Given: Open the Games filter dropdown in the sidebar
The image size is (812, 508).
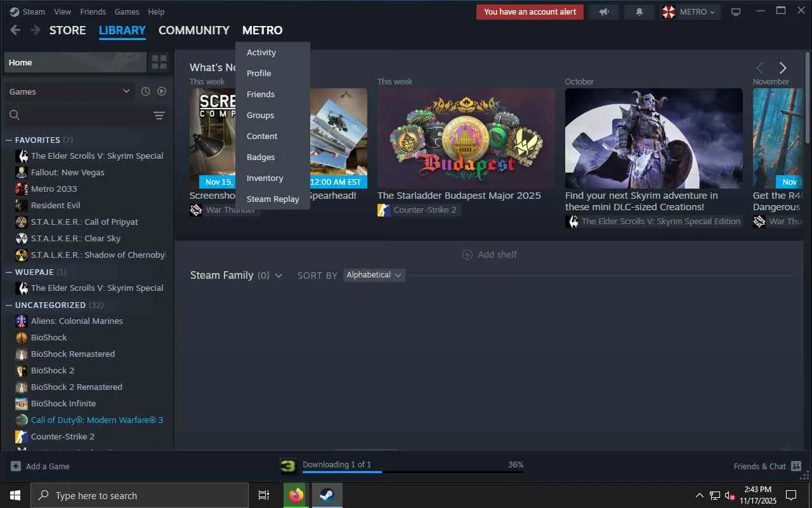Looking at the screenshot, I should [70, 91].
